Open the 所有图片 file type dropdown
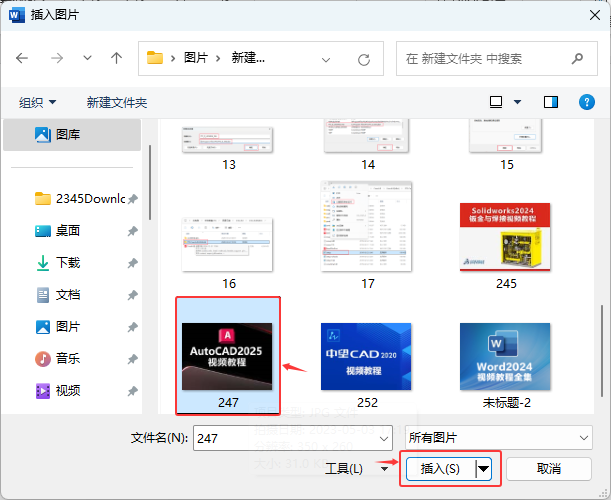This screenshot has height=500, width=611. (499, 438)
